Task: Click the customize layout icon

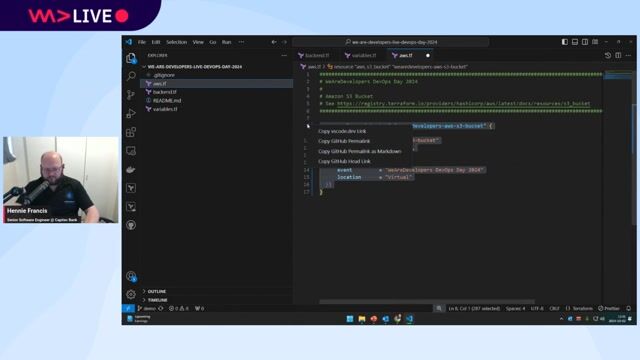Action: click(x=595, y=42)
